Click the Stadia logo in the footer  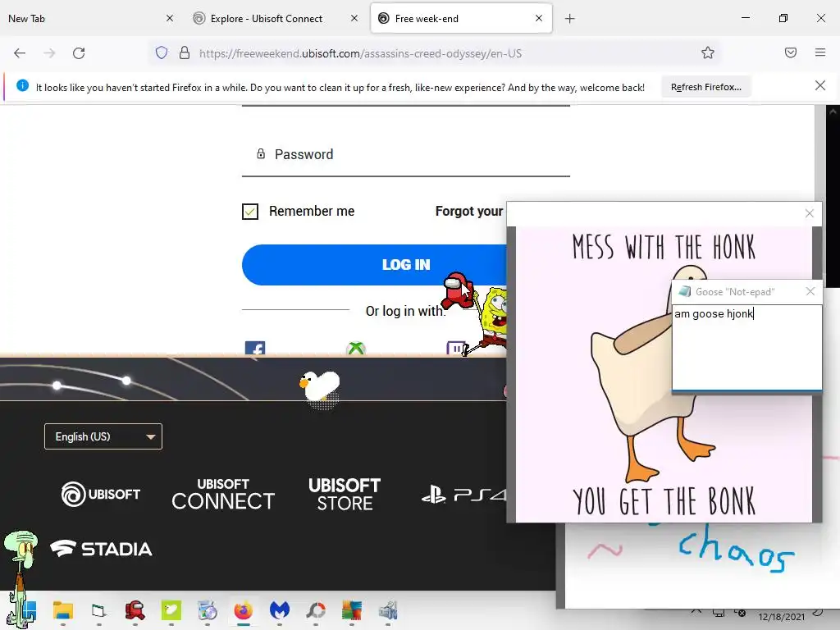(x=101, y=549)
